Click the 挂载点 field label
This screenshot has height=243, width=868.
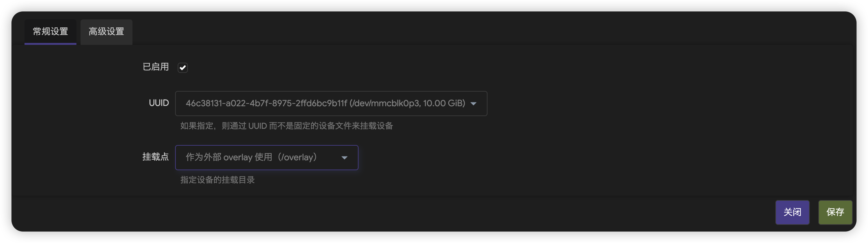pyautogui.click(x=156, y=157)
